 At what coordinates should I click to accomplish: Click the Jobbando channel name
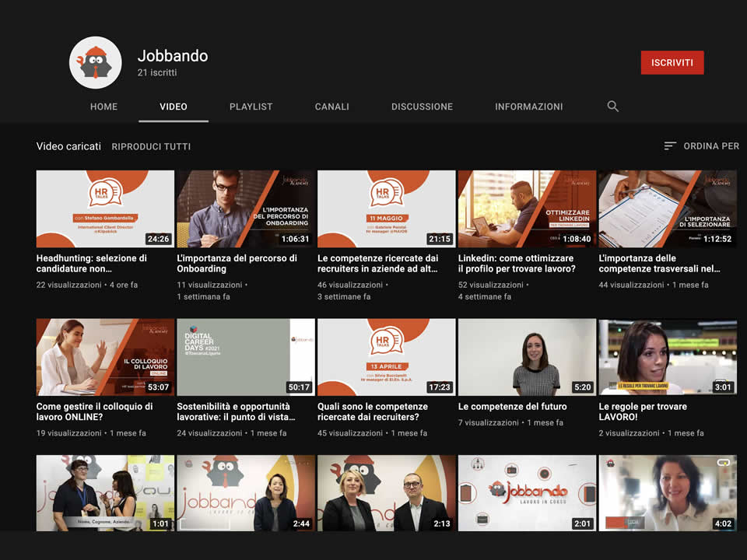[x=173, y=56]
